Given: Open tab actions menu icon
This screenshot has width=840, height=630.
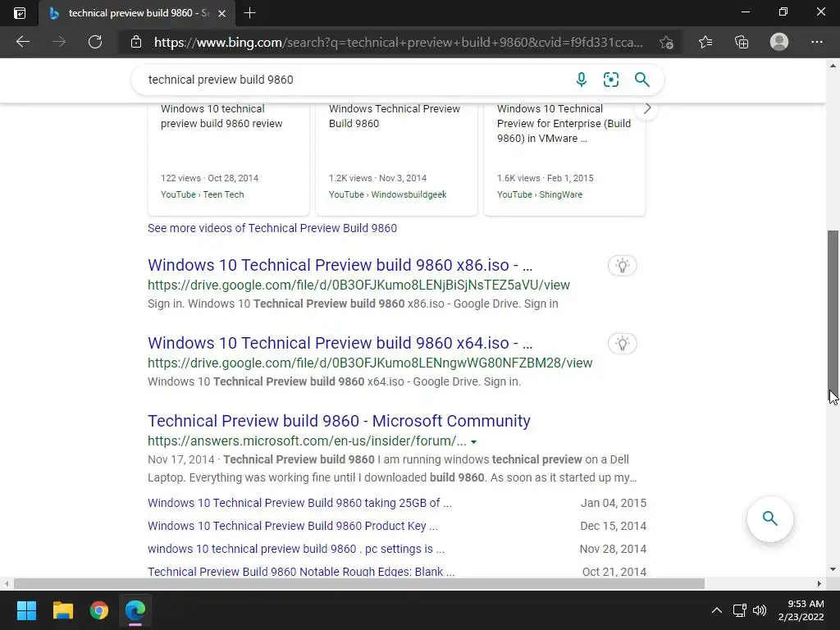Looking at the screenshot, I should [20, 13].
